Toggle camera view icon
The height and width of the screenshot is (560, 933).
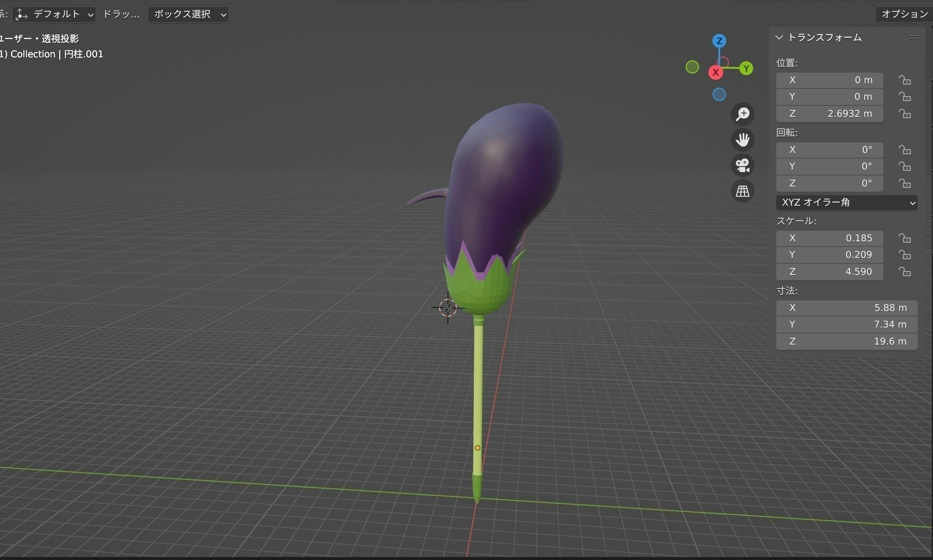pos(742,165)
